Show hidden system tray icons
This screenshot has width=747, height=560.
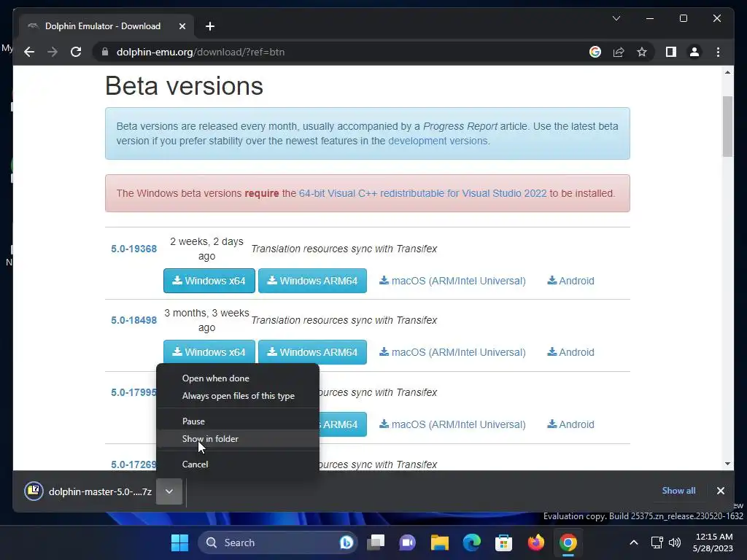[x=634, y=542]
